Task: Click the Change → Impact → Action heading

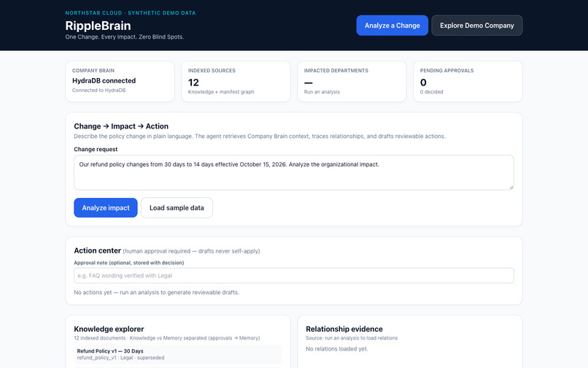Action: click(121, 126)
